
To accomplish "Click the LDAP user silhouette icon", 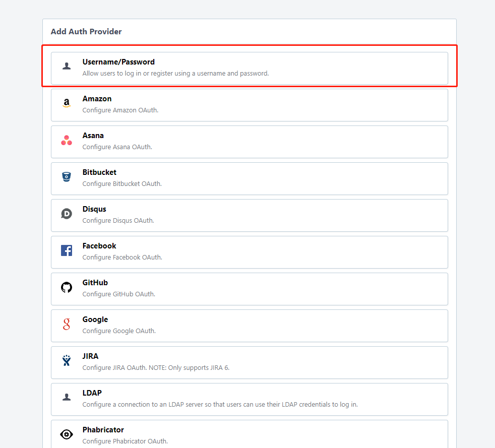I will tap(67, 397).
